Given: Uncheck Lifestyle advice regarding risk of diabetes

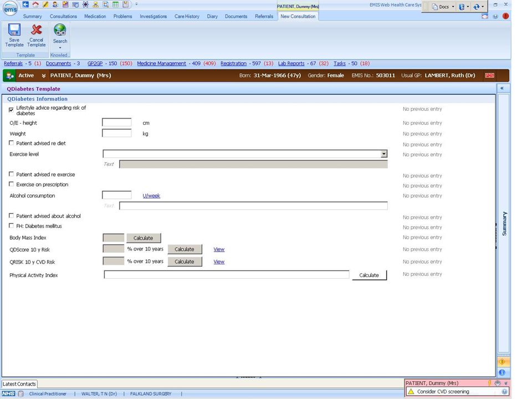Looking at the screenshot, I should point(11,110).
